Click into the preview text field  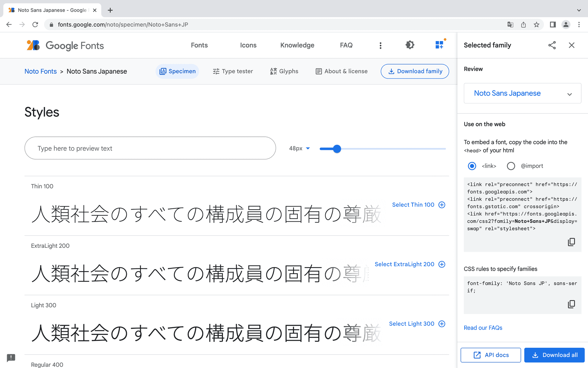(x=150, y=148)
